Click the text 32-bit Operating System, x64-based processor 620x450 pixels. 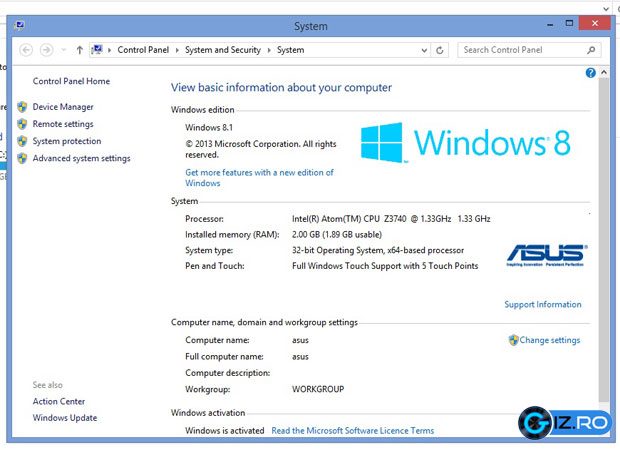pyautogui.click(x=378, y=250)
